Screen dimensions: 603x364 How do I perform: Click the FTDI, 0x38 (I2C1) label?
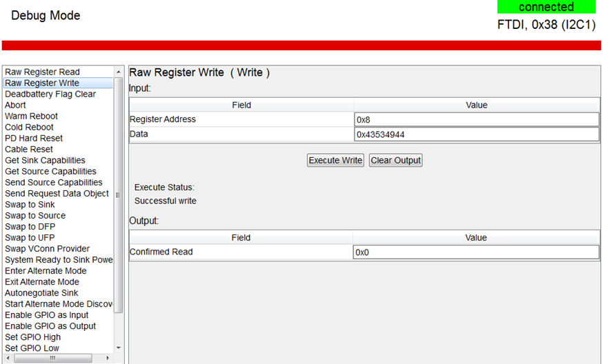click(546, 25)
